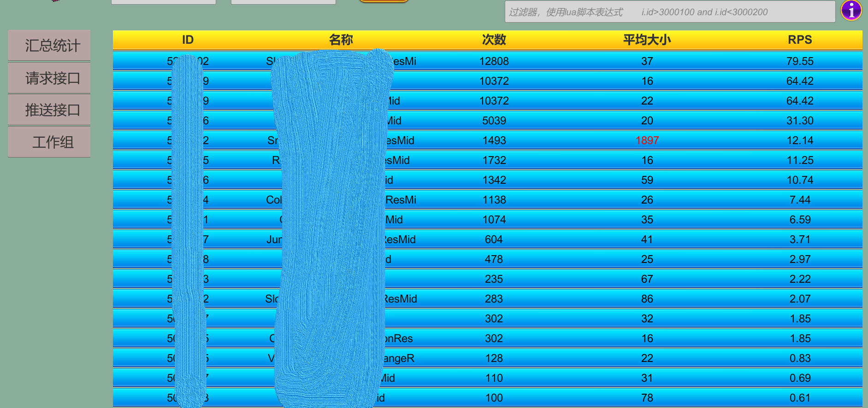Focus the lua filter expression input field

669,12
